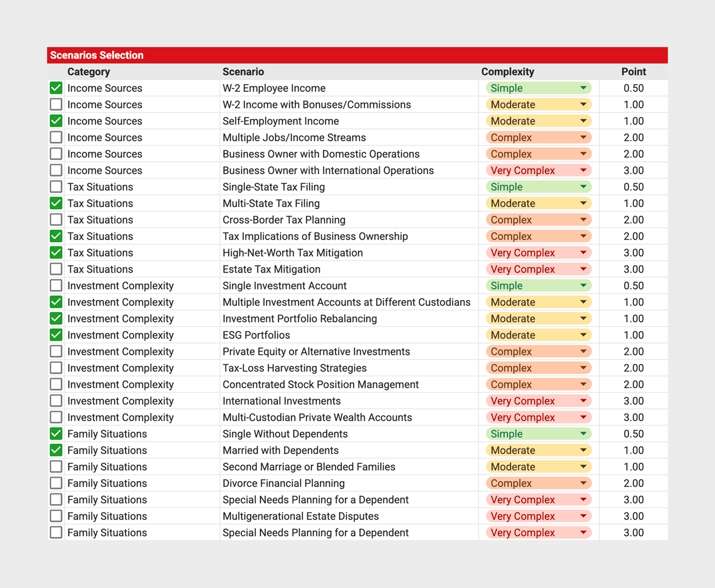The width and height of the screenshot is (715, 588).
Task: Expand complexity dropdown for Single-State Tax Filing
Action: coord(539,187)
